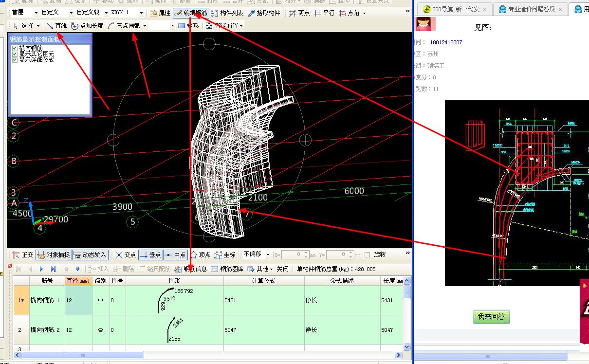The width and height of the screenshot is (589, 364).
Task: Choose the 点角 point-angle tool
Action: point(349,13)
